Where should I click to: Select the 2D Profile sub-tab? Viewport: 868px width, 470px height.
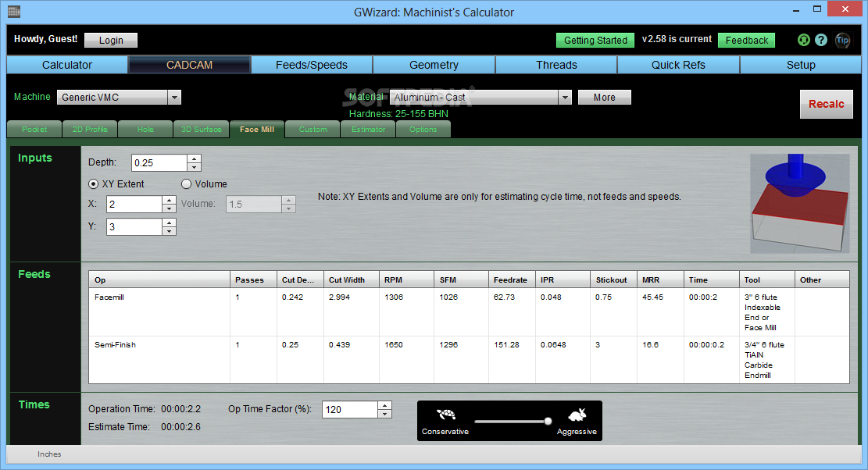(x=90, y=130)
